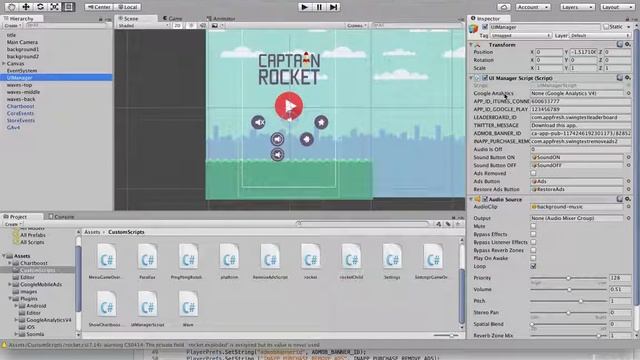The height and width of the screenshot is (360, 640).
Task: Toggle Bypass Listener Effects checkbox
Action: pyautogui.click(x=533, y=242)
